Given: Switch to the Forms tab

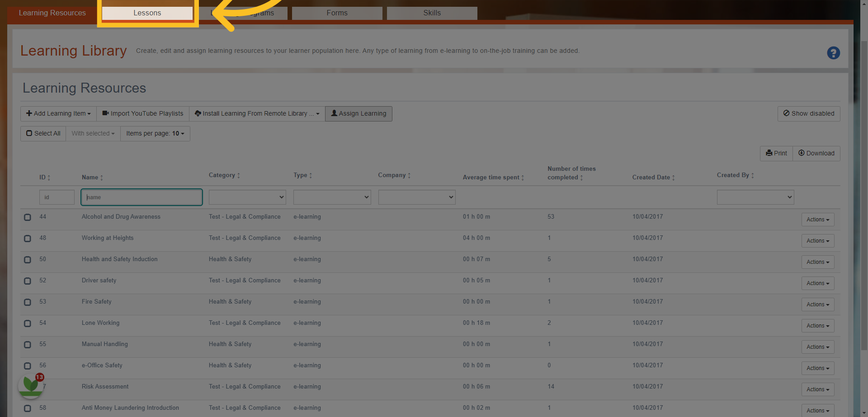Looking at the screenshot, I should click(x=337, y=13).
